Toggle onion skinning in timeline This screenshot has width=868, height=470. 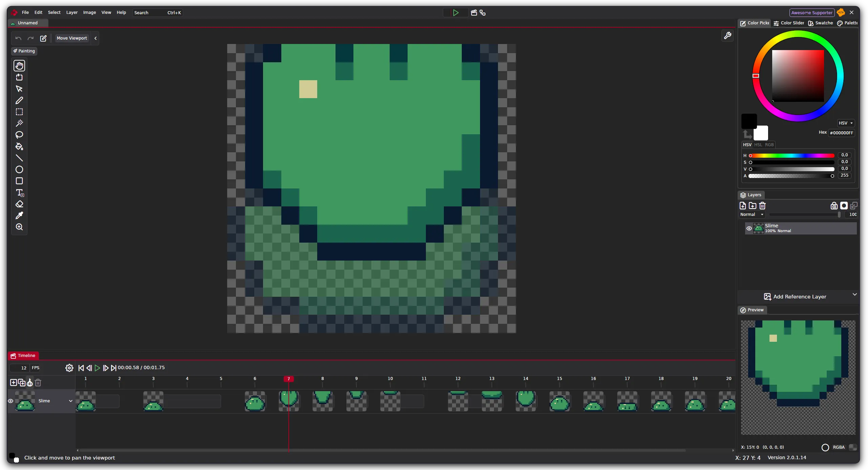(30, 383)
